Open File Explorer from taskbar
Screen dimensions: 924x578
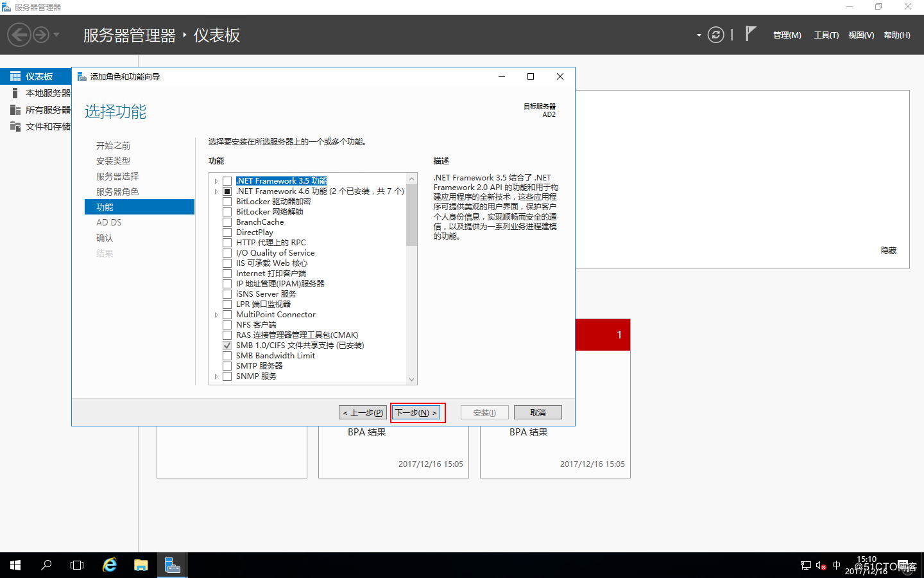click(x=141, y=565)
